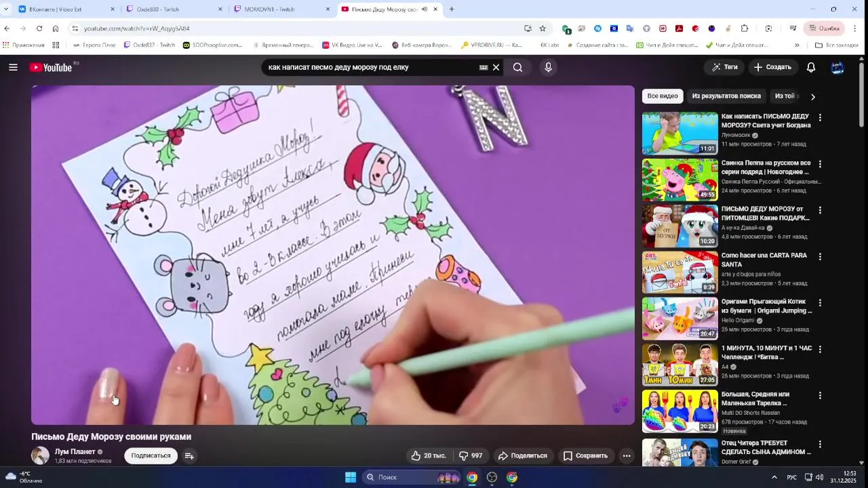Subscribe via Подписаться button
Viewport: 868px width, 488px height.
click(151, 455)
